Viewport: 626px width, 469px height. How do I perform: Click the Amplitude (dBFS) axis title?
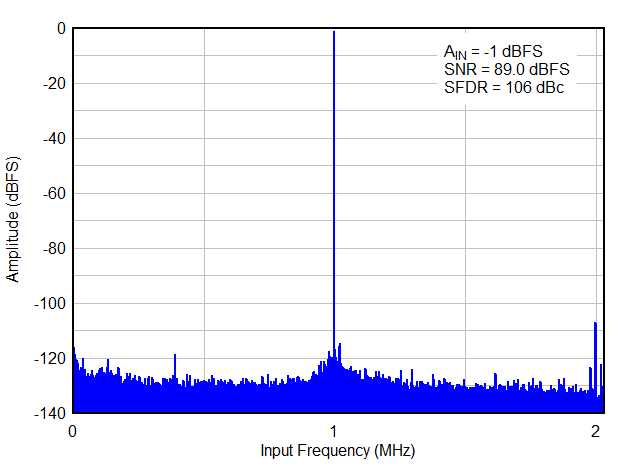click(x=13, y=220)
